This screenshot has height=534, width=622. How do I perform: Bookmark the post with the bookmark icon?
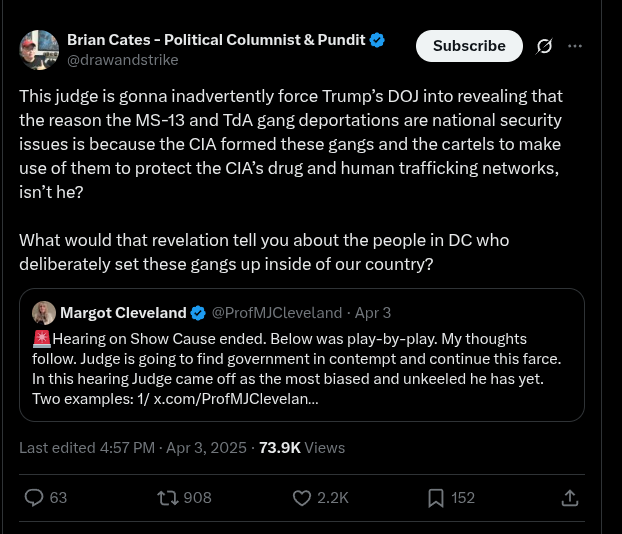click(436, 497)
